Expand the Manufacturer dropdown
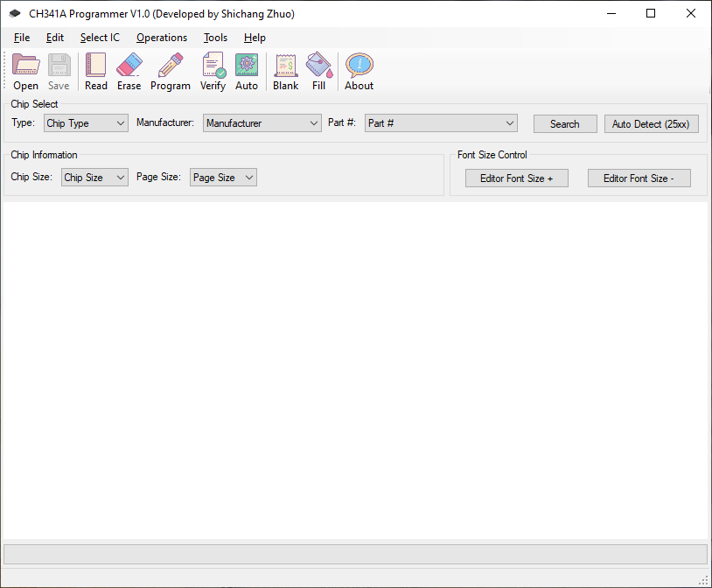This screenshot has height=588, width=712. [x=262, y=123]
